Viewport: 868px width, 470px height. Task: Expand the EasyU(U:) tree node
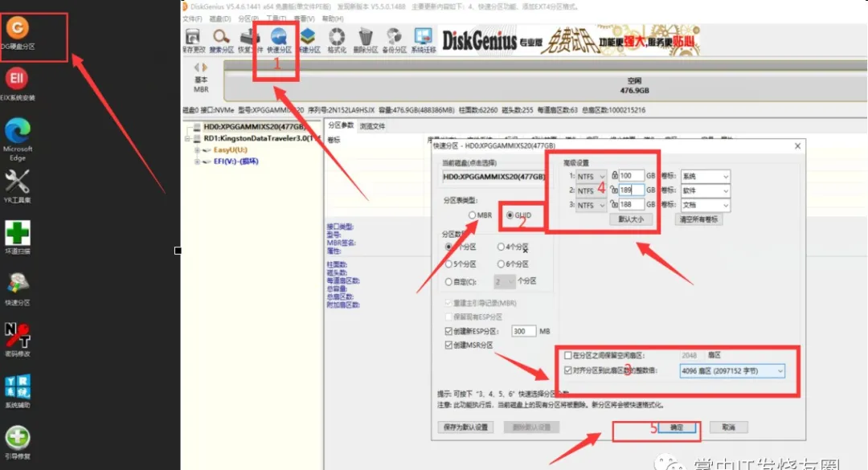197,150
